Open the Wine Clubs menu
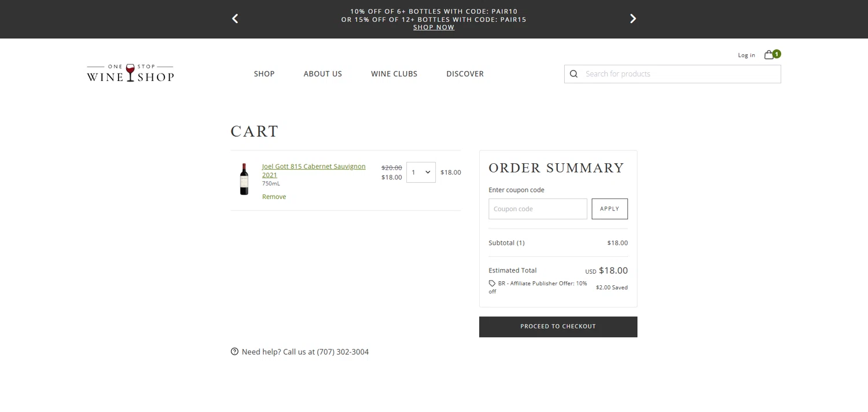The height and width of the screenshot is (412, 868). [394, 74]
